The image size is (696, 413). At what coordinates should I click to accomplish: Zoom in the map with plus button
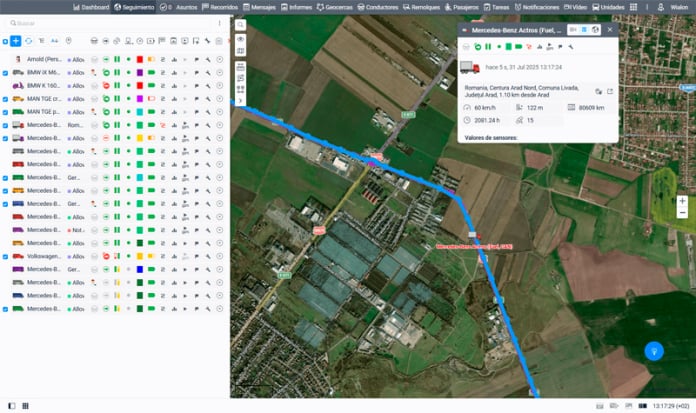[x=682, y=201]
